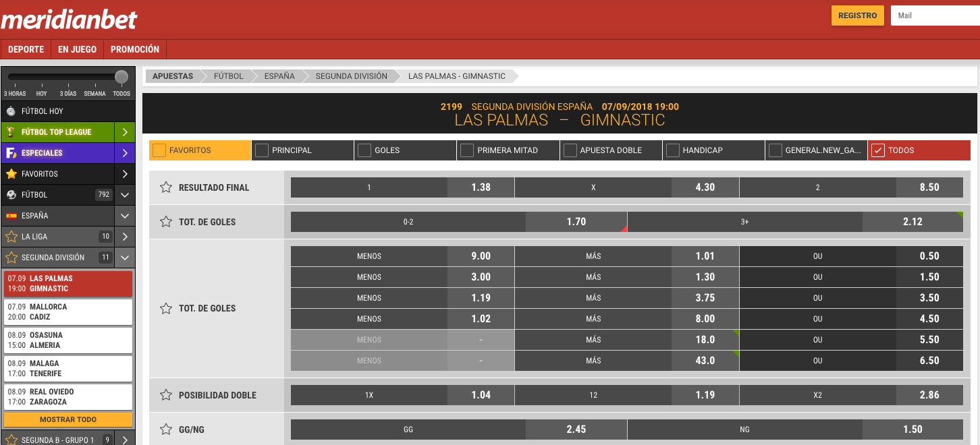Click the Mostrar Todo button
Image resolution: width=980 pixels, height=445 pixels.
coord(68,419)
